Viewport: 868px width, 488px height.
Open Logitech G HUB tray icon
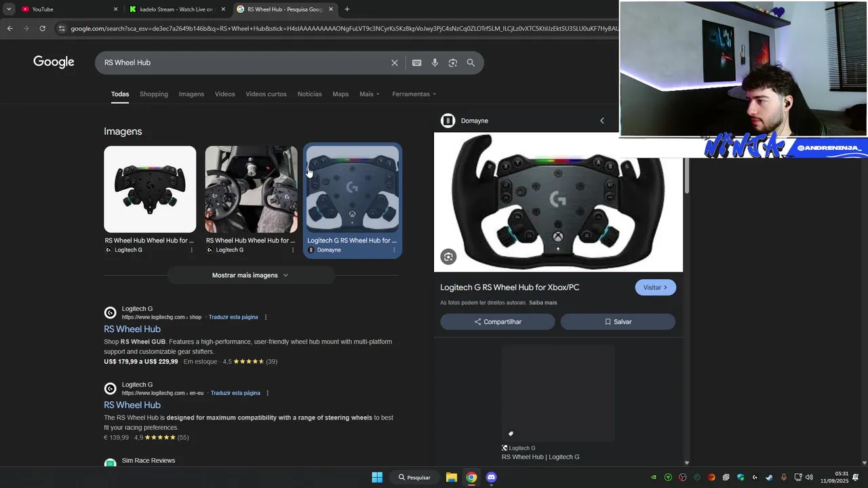(x=755, y=477)
